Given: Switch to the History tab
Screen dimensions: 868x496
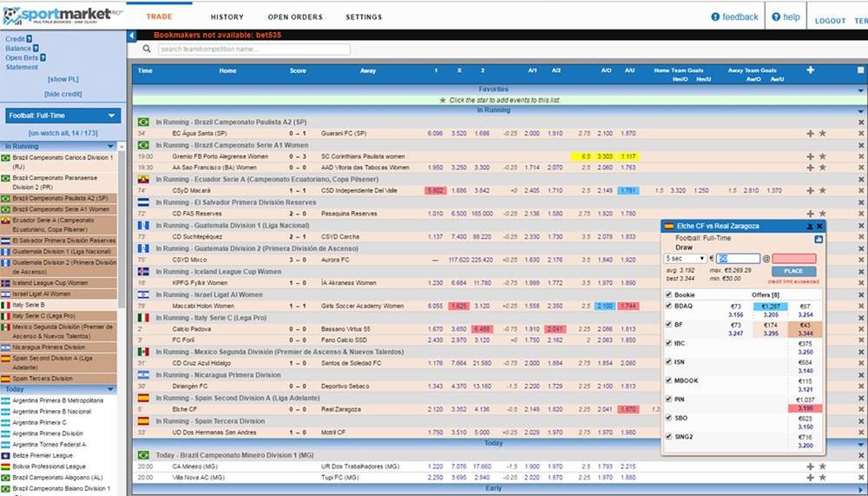Looking at the screenshot, I should (227, 17).
